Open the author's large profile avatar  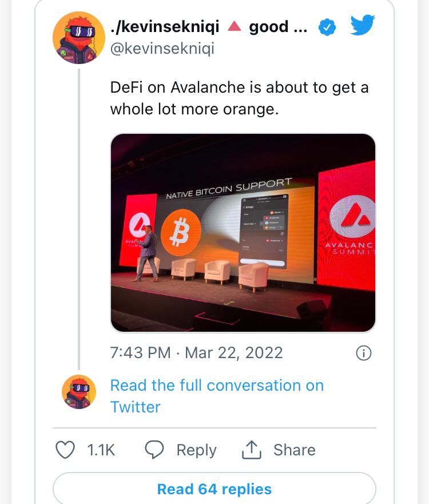[x=79, y=37]
